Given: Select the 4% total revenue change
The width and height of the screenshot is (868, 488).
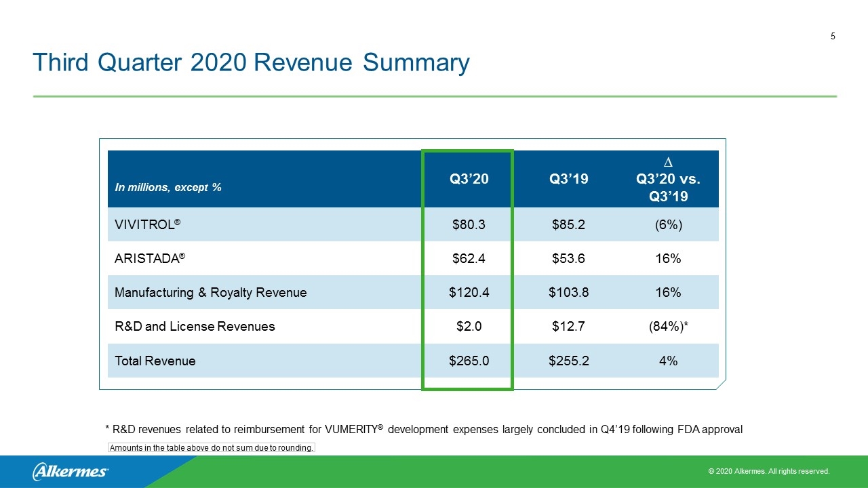Looking at the screenshot, I should point(668,361).
